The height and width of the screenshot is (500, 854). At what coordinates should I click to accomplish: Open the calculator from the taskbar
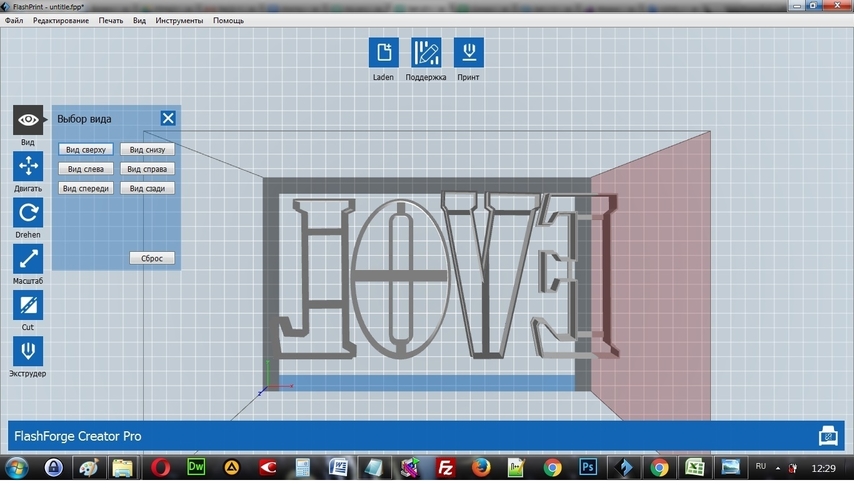pyautogui.click(x=303, y=468)
